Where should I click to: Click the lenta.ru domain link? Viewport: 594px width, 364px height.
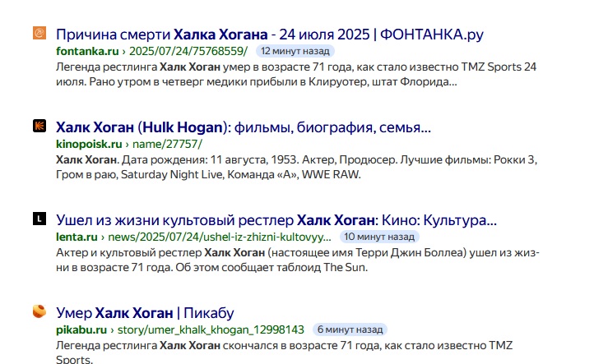click(x=77, y=237)
